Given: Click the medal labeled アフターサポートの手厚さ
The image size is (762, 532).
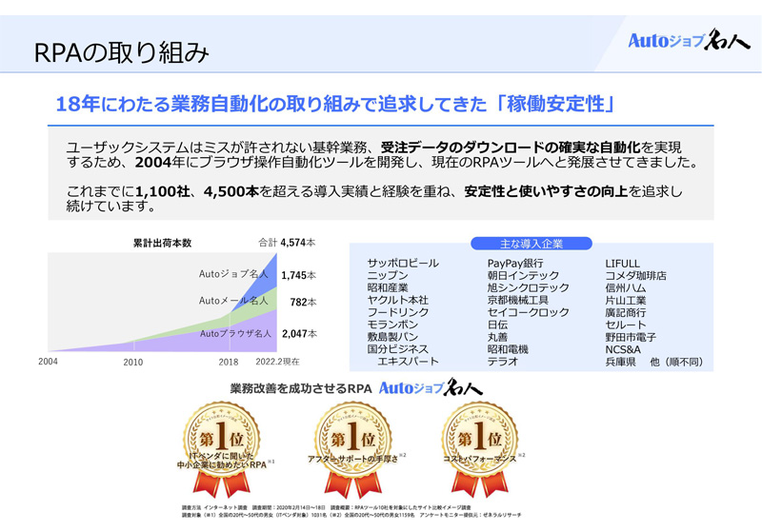Looking at the screenshot, I should (352, 447).
